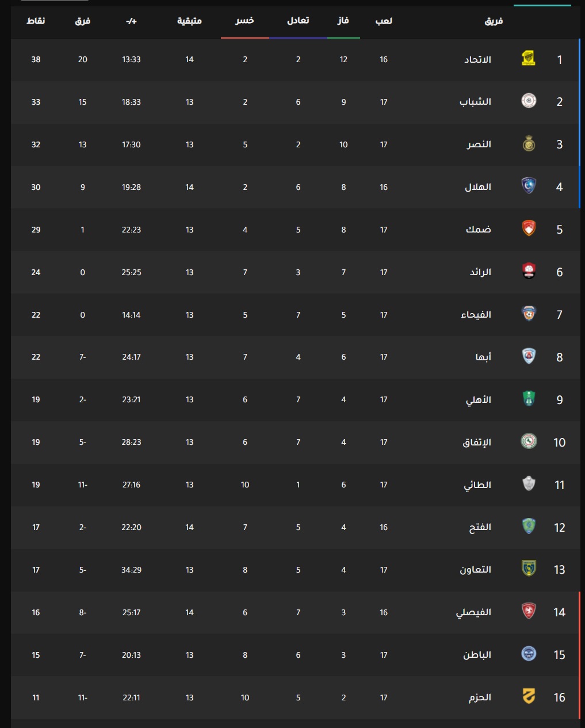Click the Al-Ahli green crest icon
Viewport: 585px width, 728px height.
(529, 399)
